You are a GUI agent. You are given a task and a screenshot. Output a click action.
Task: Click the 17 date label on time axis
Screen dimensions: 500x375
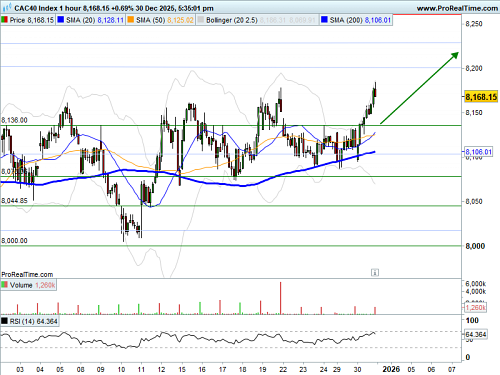pyautogui.click(x=222, y=369)
